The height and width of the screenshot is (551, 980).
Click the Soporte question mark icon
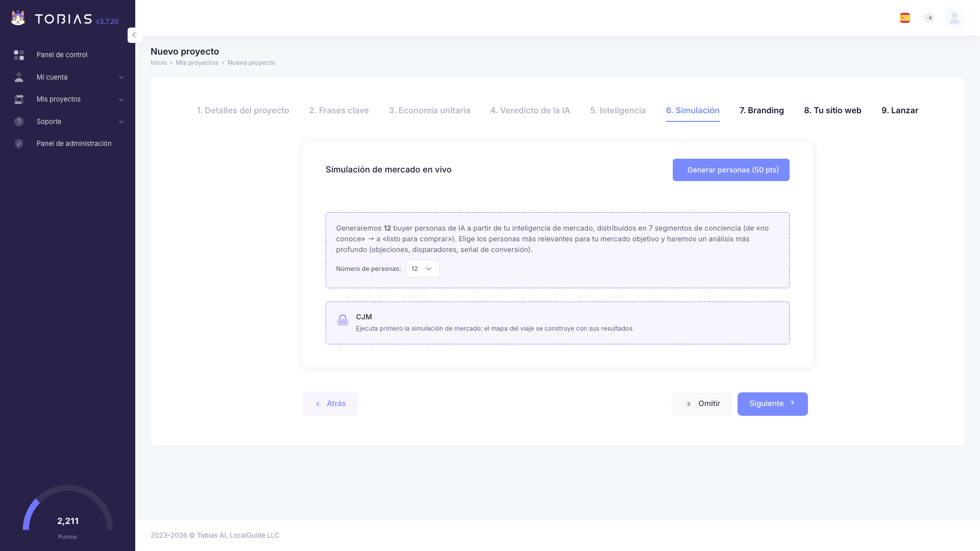pyautogui.click(x=19, y=121)
